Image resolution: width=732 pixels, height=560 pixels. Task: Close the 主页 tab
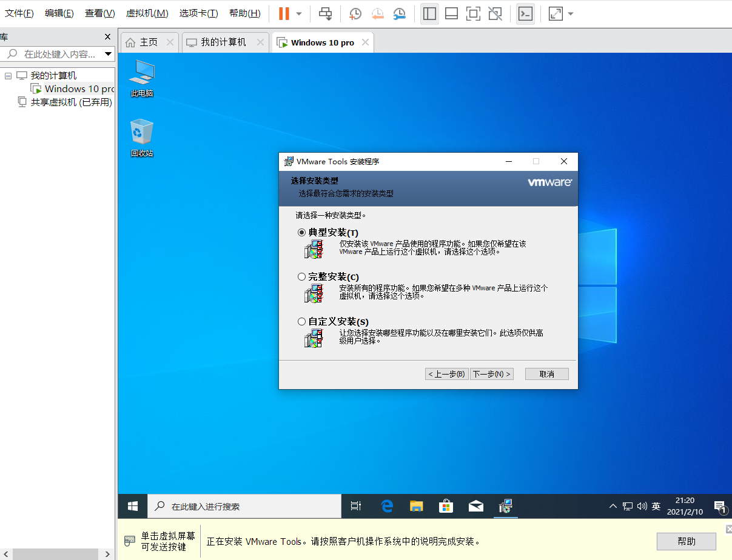[x=170, y=42]
